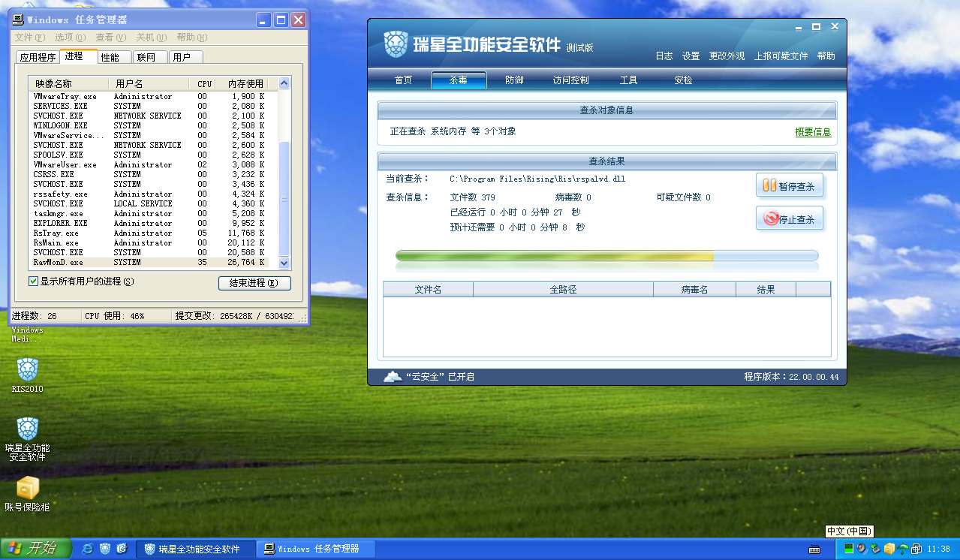Open the 关机 menu in Task Manager
This screenshot has width=960, height=560.
coord(151,38)
